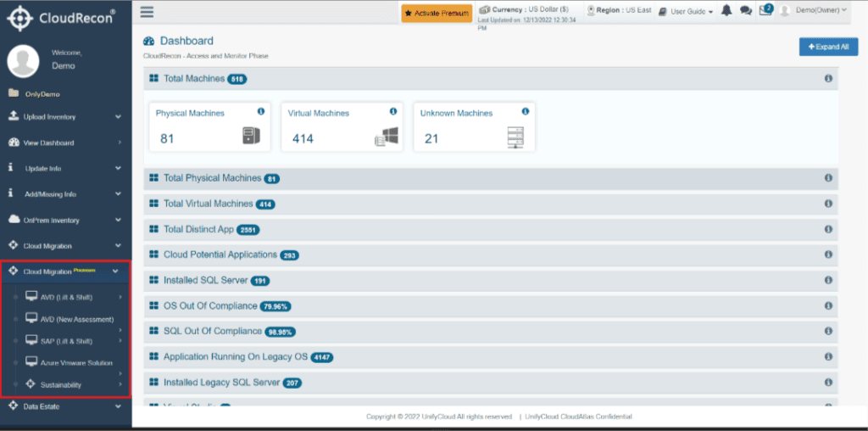Click the OnlyDemo project link
Screen dimensions: 868x431
[42, 94]
